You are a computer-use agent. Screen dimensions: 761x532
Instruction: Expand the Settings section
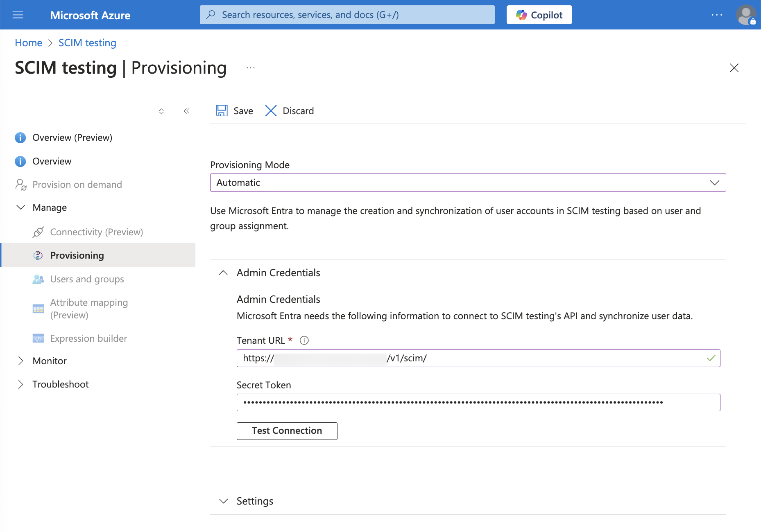click(x=223, y=501)
